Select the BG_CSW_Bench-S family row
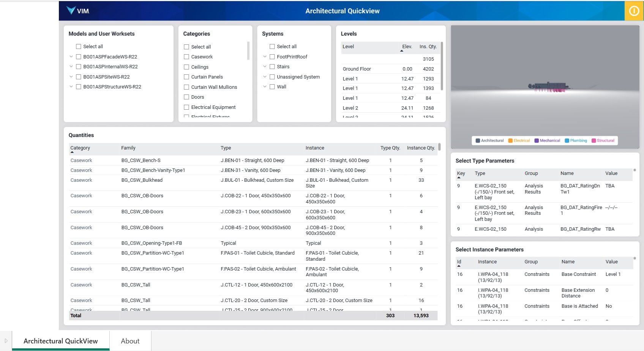The height and width of the screenshot is (351, 644). pyautogui.click(x=253, y=161)
